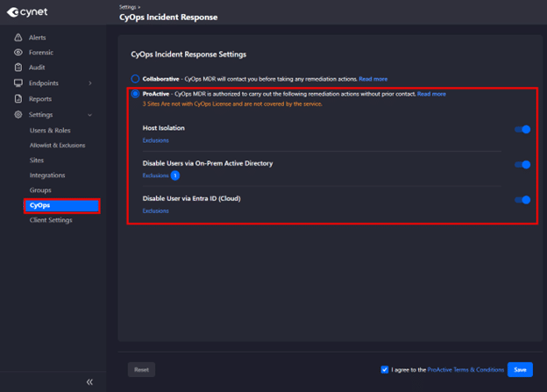Expand the Endpoints submenu arrow
This screenshot has height=392, width=547.
[x=90, y=83]
